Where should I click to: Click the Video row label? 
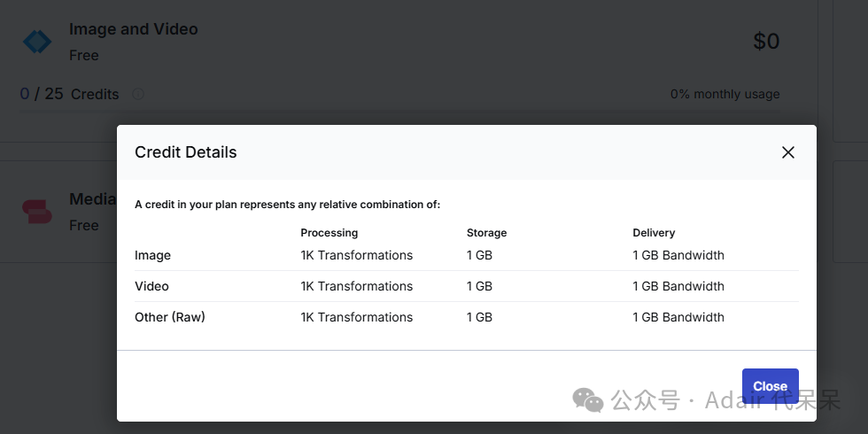151,286
